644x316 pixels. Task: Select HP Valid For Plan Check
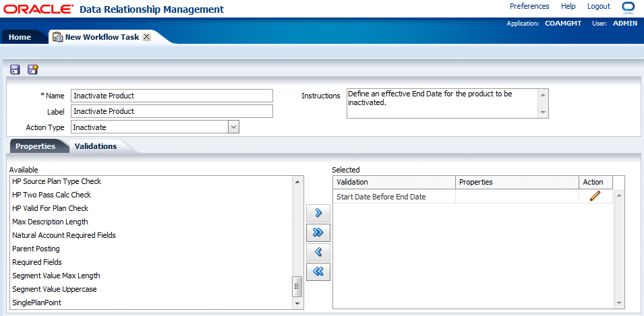tap(50, 208)
